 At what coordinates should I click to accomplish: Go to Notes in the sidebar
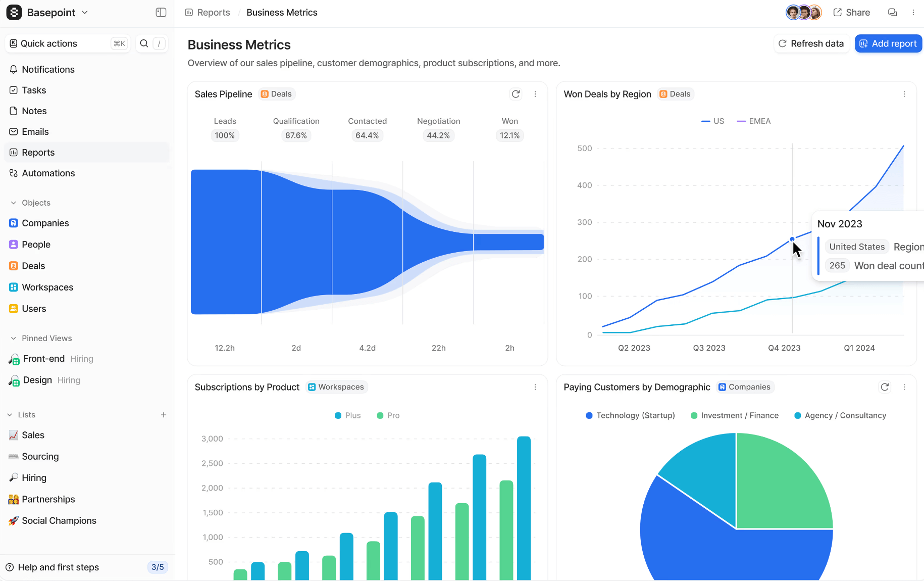tap(87, 111)
